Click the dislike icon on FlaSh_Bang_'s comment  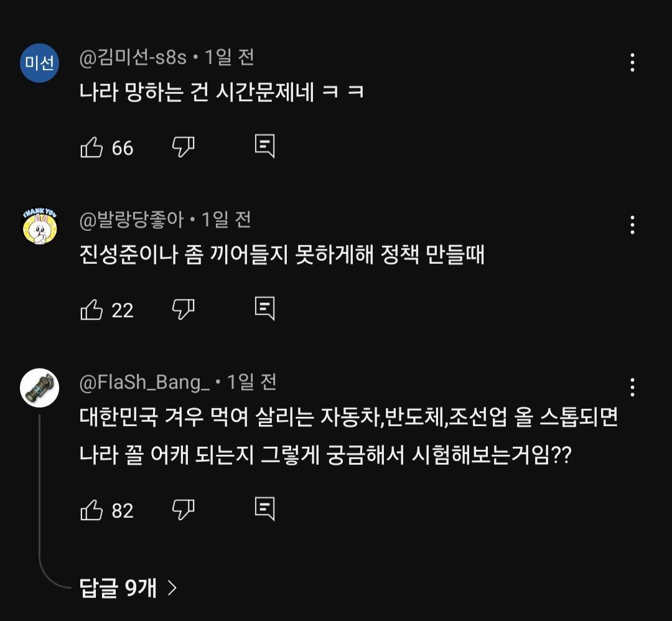[182, 510]
